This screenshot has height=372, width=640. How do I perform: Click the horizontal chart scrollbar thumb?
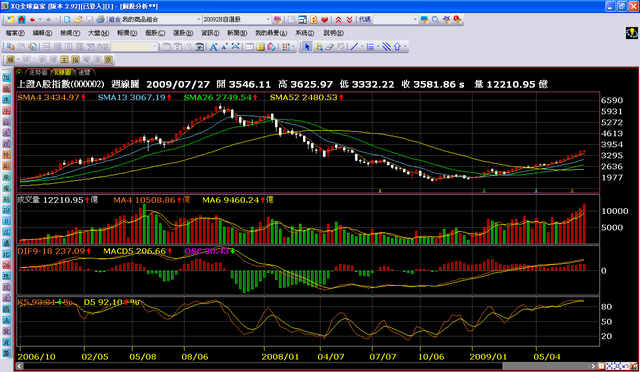pos(547,366)
